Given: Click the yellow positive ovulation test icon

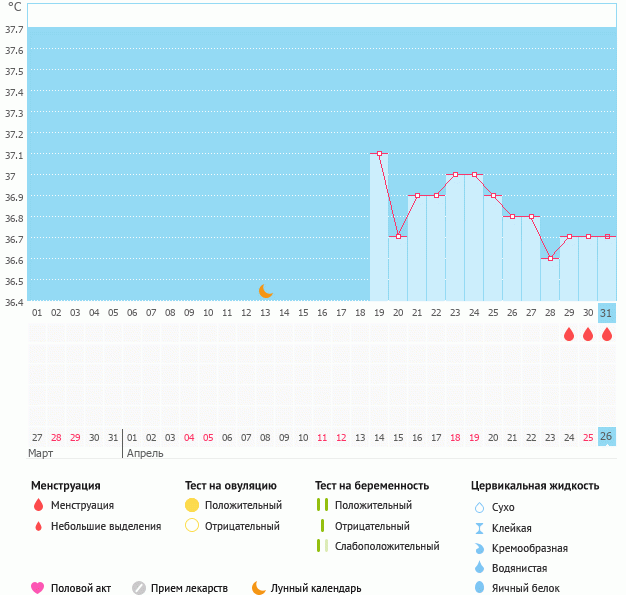Looking at the screenshot, I should [x=192, y=505].
